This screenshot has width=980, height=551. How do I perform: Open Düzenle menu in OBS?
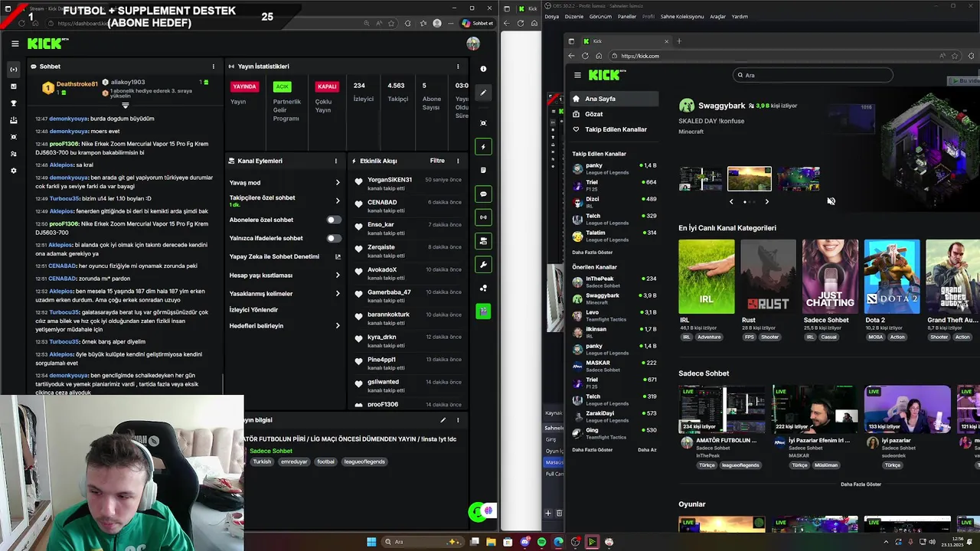(573, 16)
